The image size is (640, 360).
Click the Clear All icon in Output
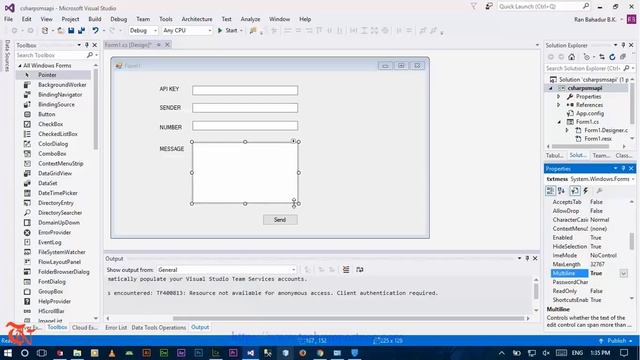pos(346,269)
